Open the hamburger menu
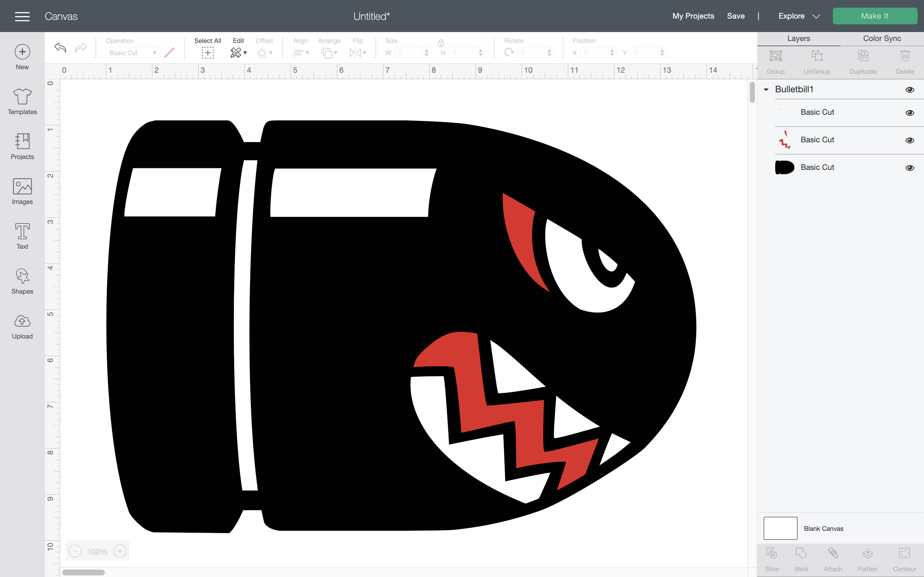This screenshot has height=577, width=924. click(22, 16)
